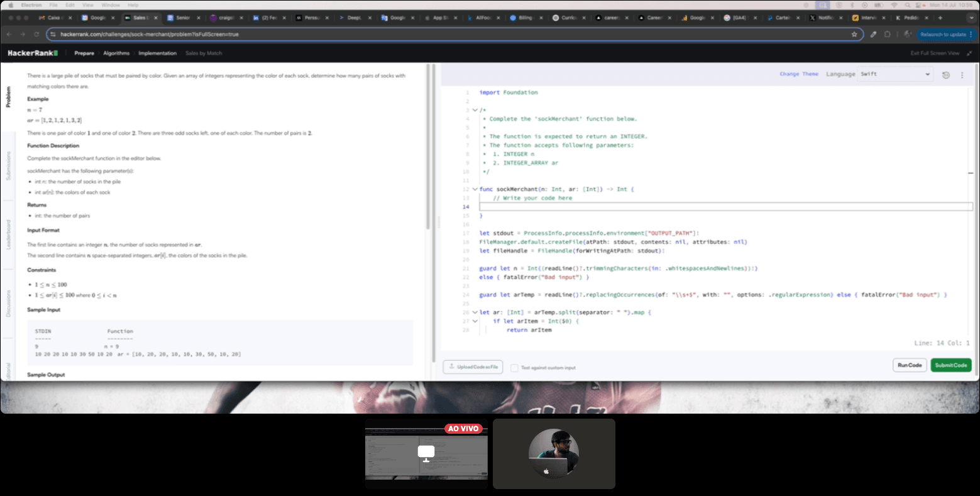This screenshot has height=496, width=980.
Task: Collapse the comment block at line 3
Action: pyautogui.click(x=475, y=110)
